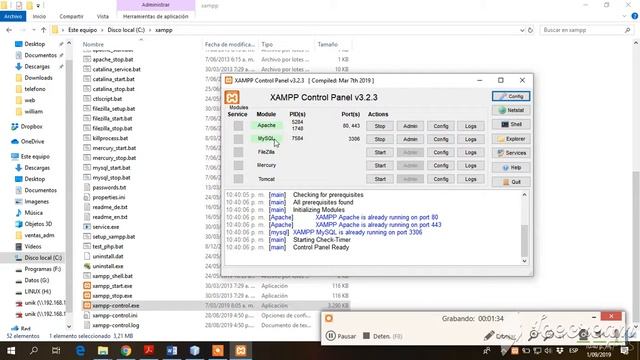Open Help in XAMPP Control Panel
Screen dimensions: 640x360
(x=511, y=167)
